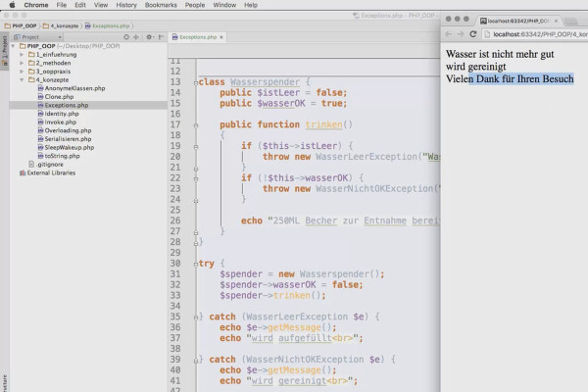Open Overloading.php in the project tree
The image size is (588, 392).
[65, 130]
